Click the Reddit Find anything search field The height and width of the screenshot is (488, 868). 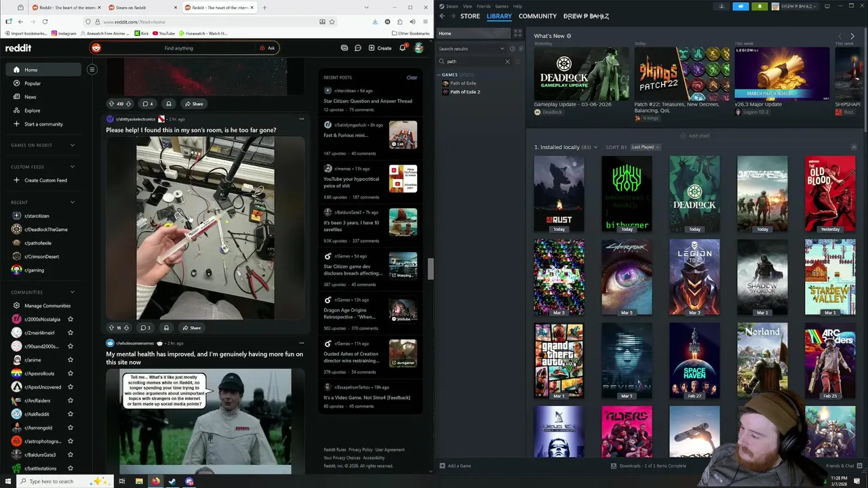(x=179, y=48)
